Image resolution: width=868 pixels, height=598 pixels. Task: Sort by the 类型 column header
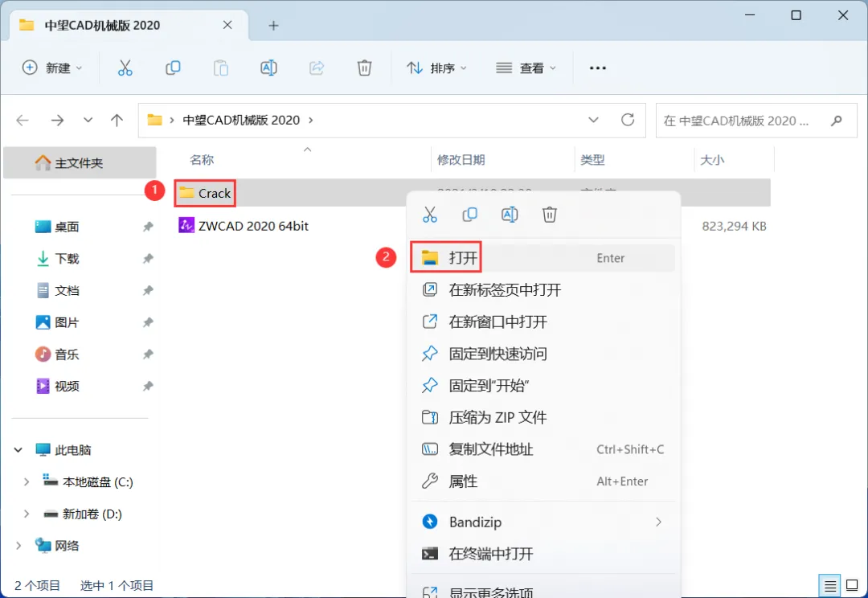click(x=592, y=160)
